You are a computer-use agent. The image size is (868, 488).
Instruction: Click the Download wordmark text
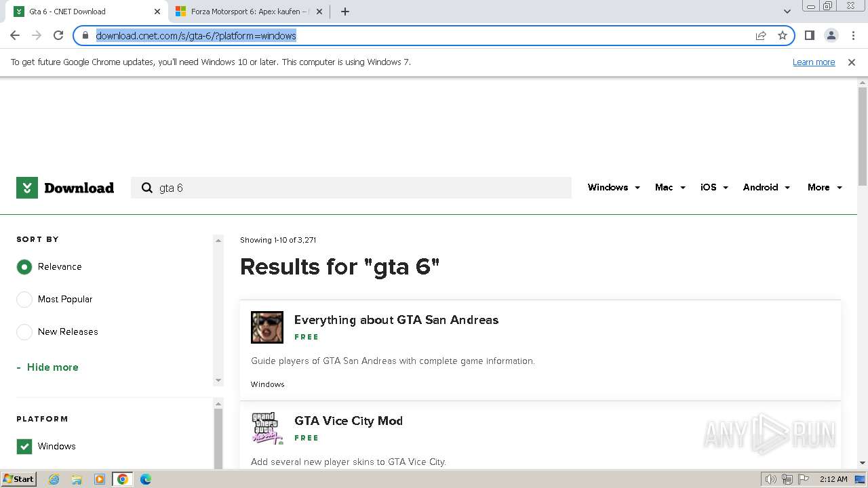tap(79, 188)
